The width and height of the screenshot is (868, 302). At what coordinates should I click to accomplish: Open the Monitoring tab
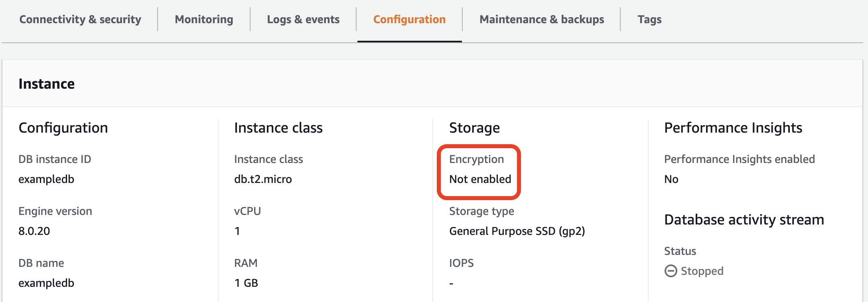203,19
